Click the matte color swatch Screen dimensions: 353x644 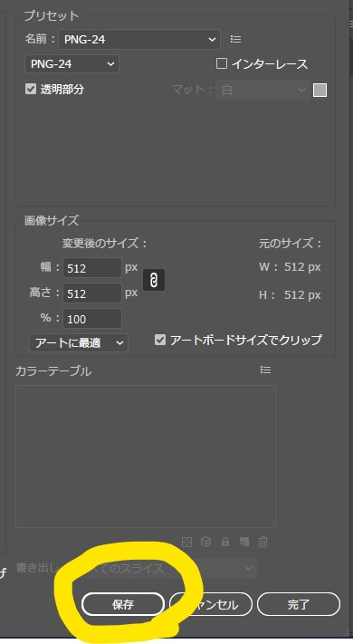(320, 90)
